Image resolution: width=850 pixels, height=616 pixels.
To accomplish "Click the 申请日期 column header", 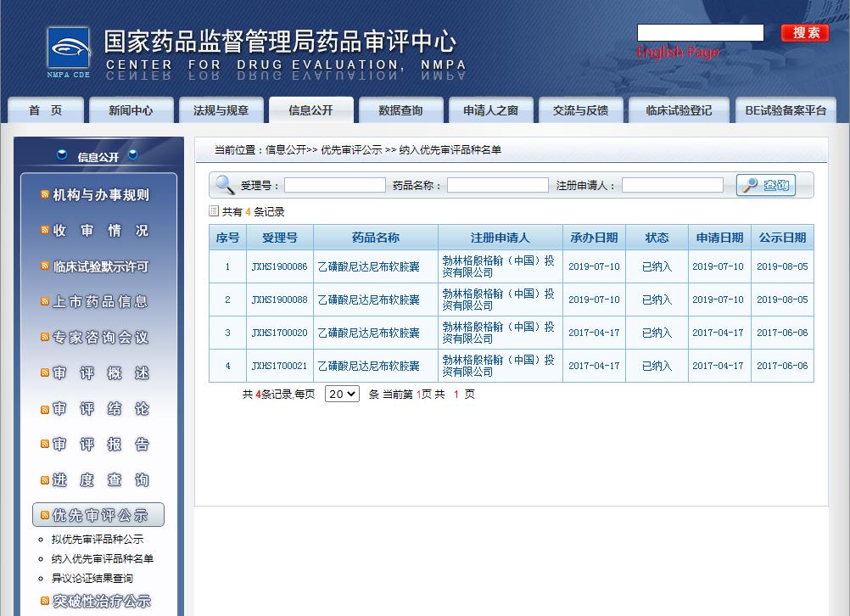I will (x=719, y=237).
